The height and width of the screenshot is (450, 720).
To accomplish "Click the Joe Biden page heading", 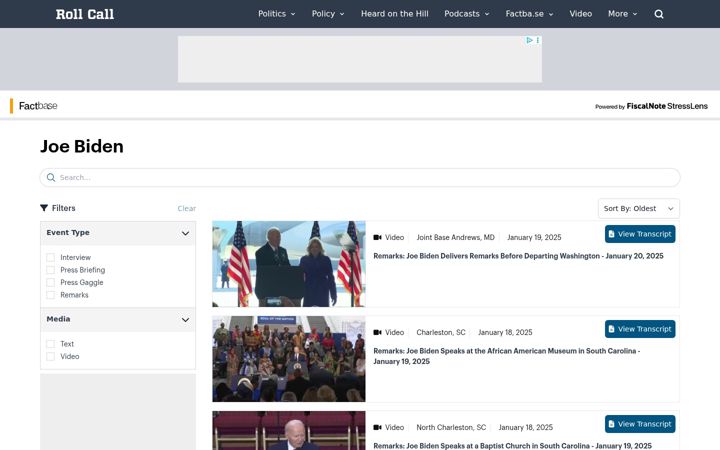I will click(x=82, y=146).
